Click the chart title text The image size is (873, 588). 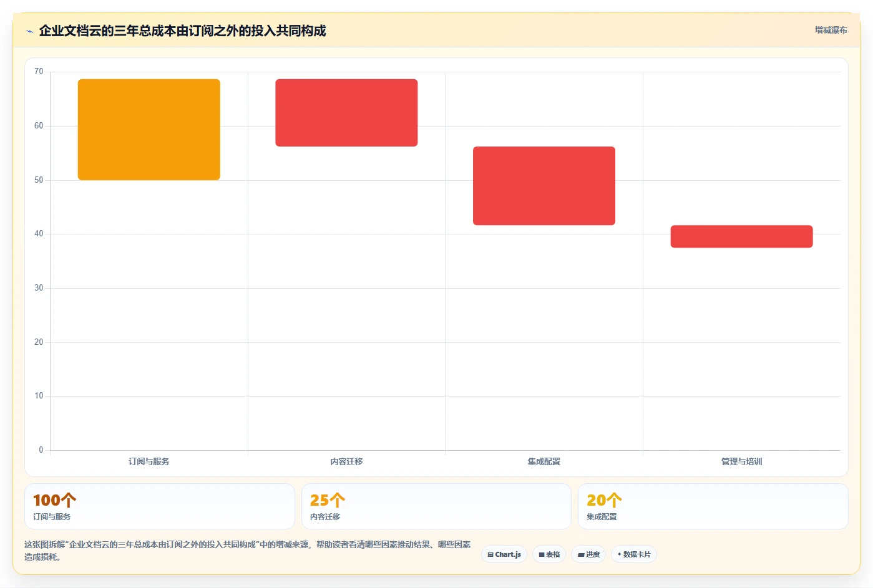point(182,31)
